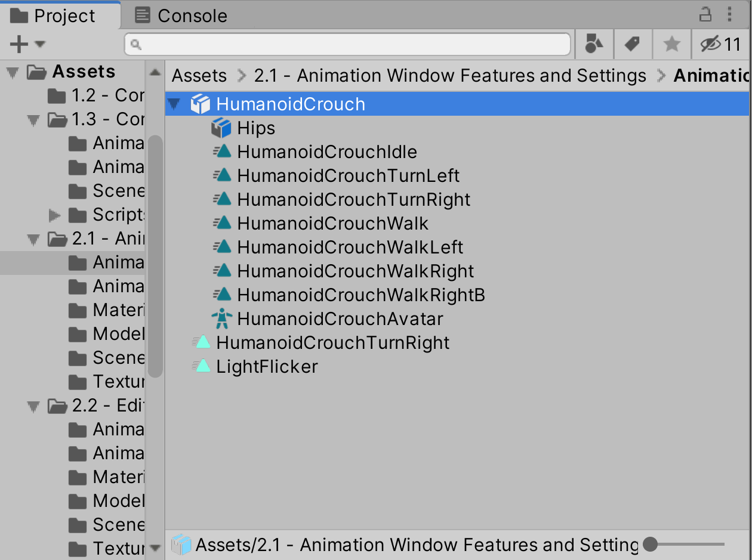Go to Assets in the breadcrumb path

point(199,76)
